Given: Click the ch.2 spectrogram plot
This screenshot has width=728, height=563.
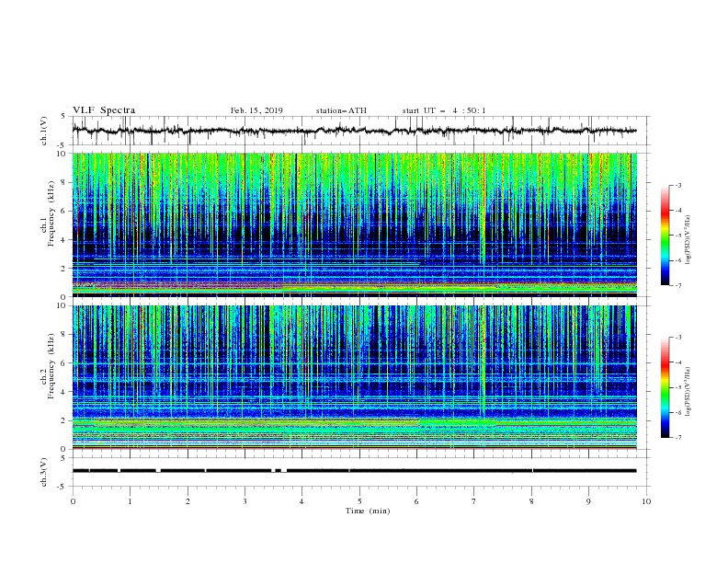Looking at the screenshot, I should (x=355, y=377).
